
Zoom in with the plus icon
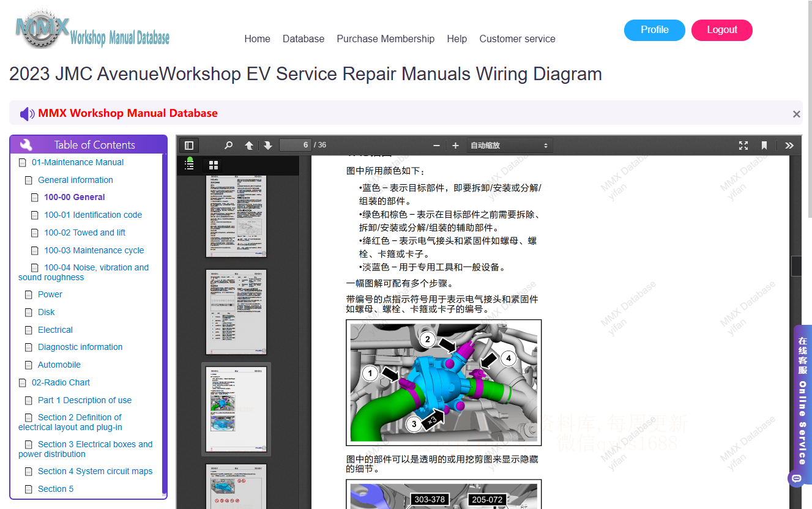point(455,146)
